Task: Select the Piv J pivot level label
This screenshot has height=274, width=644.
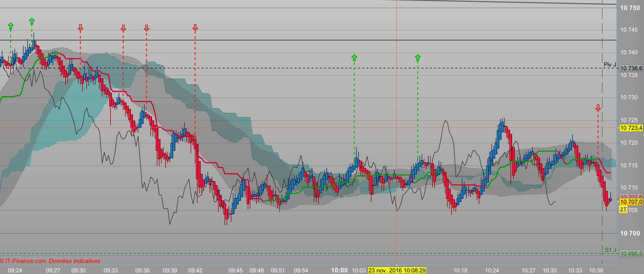Action: pos(610,65)
